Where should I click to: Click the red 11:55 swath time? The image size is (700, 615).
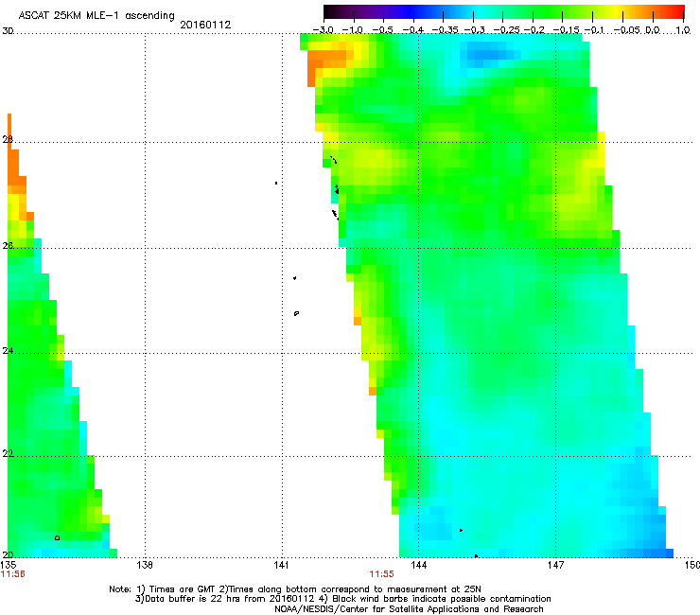[x=382, y=574]
